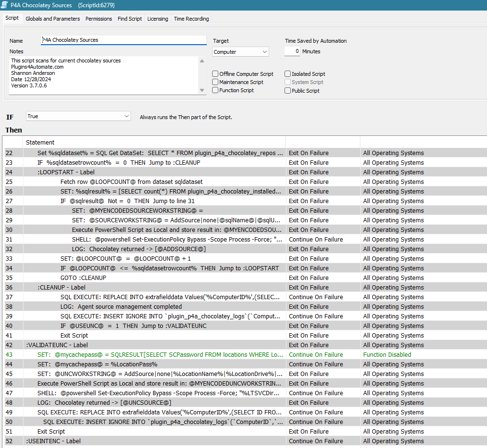Open the Target Computer dropdown
The height and width of the screenshot is (448, 487).
tap(240, 52)
